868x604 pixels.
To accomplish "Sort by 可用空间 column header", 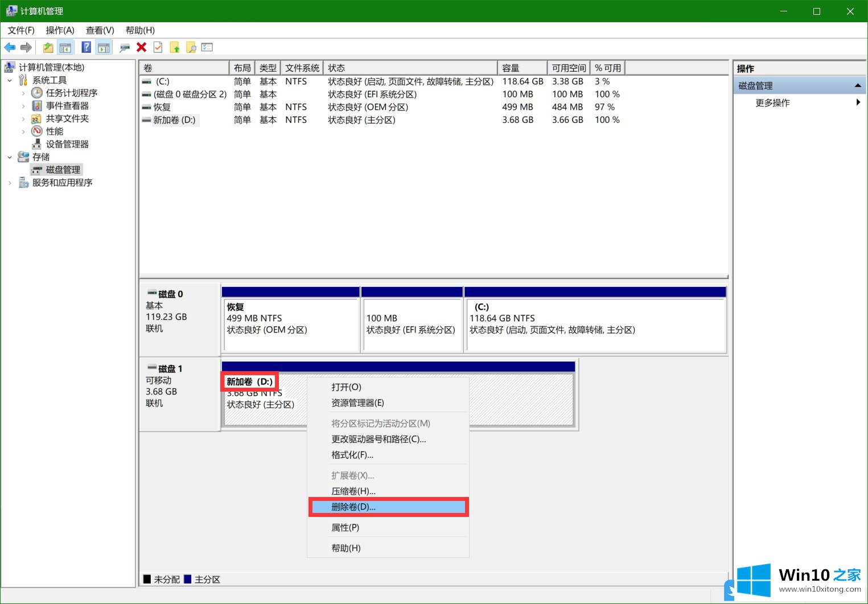I will pos(569,68).
